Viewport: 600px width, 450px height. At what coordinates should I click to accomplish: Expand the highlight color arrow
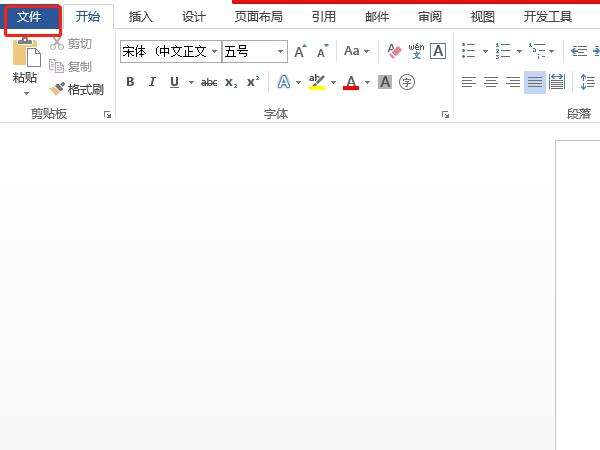point(333,82)
